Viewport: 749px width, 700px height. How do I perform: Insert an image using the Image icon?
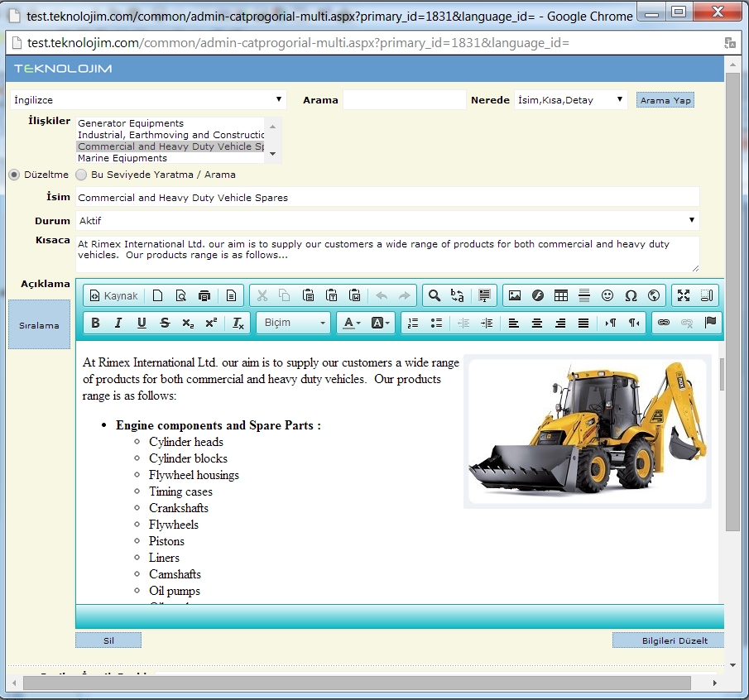(x=515, y=295)
